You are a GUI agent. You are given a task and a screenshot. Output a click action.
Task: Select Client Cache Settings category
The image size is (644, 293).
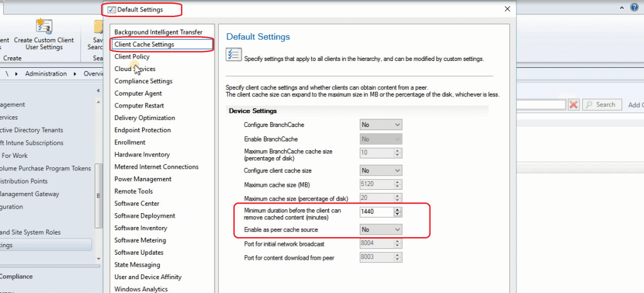coord(162,44)
